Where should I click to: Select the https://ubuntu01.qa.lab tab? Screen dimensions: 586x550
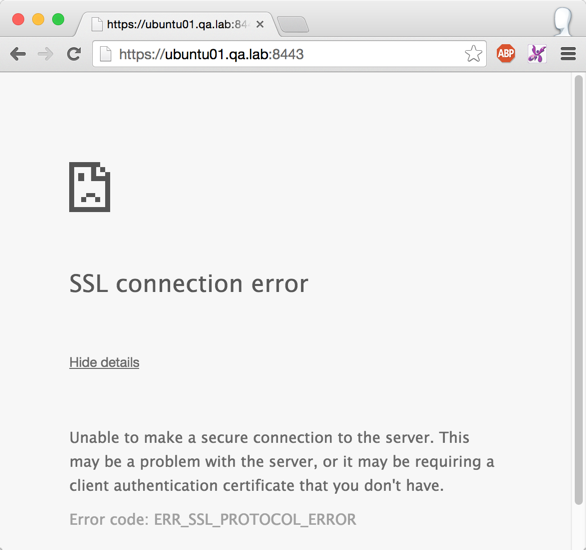tap(176, 25)
